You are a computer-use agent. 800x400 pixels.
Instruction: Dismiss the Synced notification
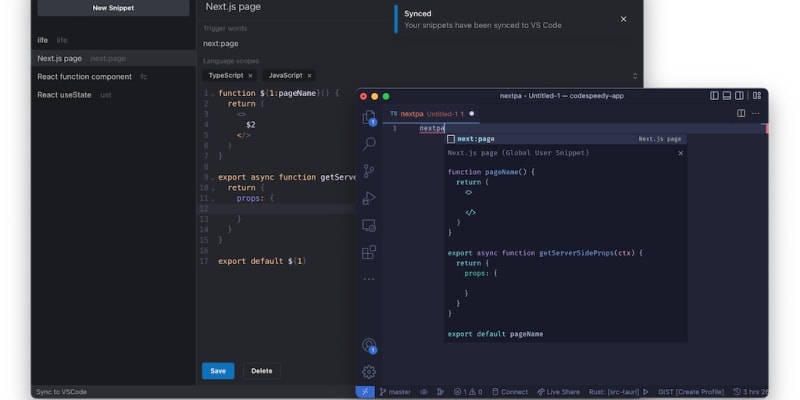[x=624, y=19]
